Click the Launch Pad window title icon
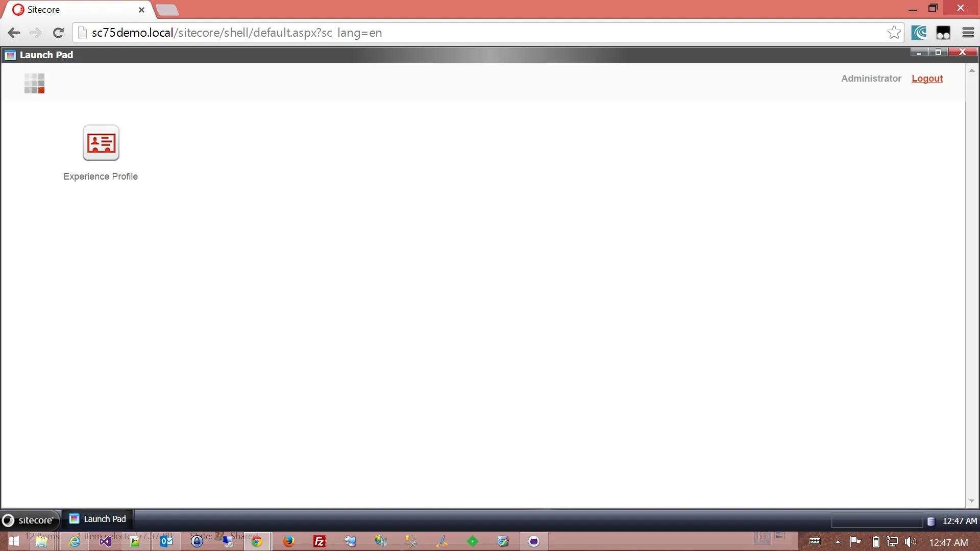980x551 pixels. coord(10,55)
